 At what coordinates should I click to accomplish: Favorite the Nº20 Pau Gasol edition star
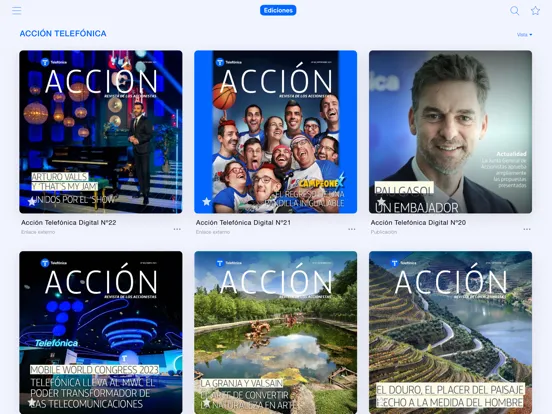[x=381, y=202]
